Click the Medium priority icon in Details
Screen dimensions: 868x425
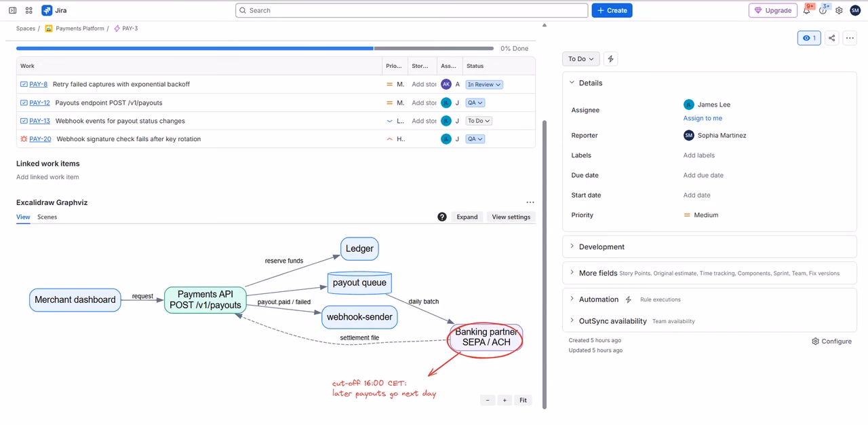pyautogui.click(x=688, y=215)
